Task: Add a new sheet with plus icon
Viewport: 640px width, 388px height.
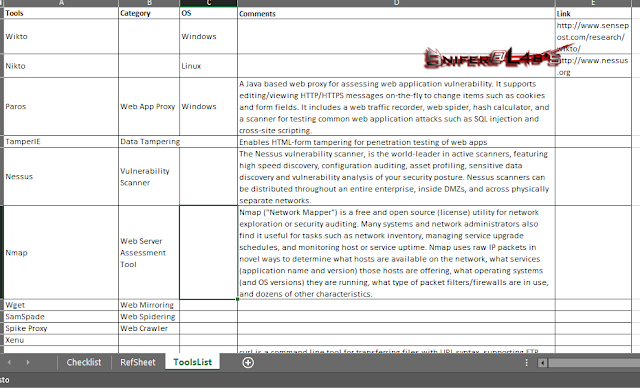Action: click(x=248, y=362)
